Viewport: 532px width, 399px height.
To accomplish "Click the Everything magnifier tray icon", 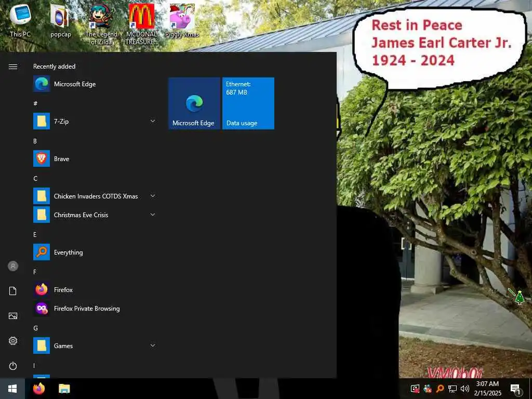I will 440,389.
